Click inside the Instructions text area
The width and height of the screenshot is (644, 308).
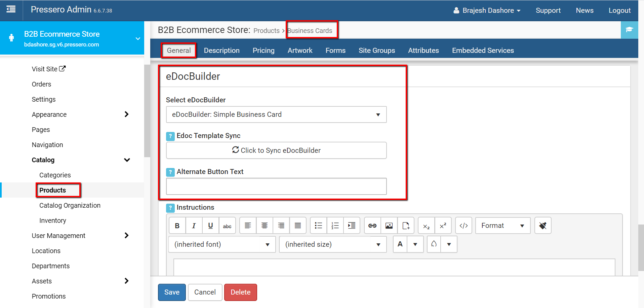pyautogui.click(x=394, y=268)
